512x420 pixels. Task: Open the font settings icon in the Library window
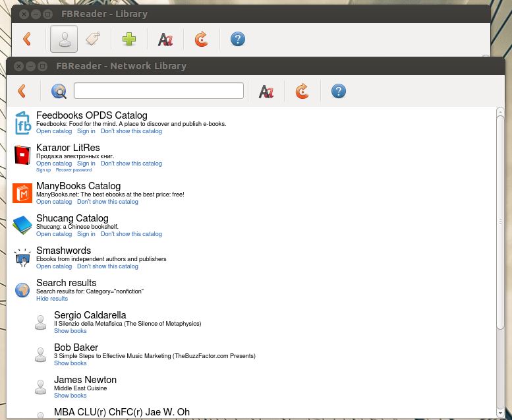[x=165, y=40]
